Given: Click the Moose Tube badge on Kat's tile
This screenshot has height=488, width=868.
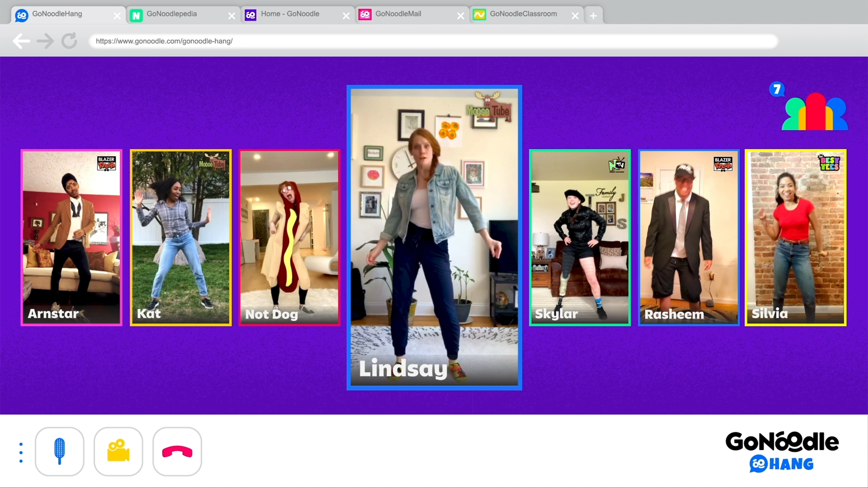Looking at the screenshot, I should (212, 162).
